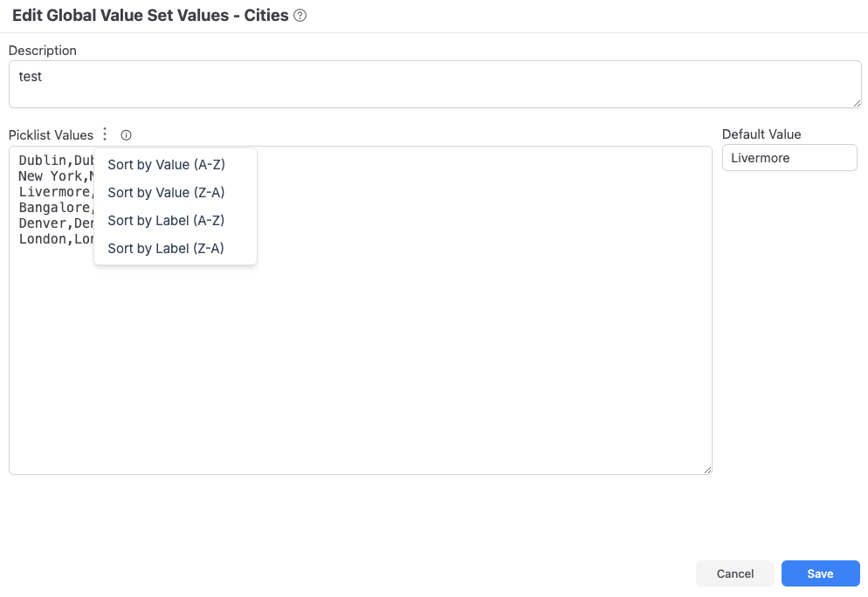Click the Default Value field showing Livermore

pos(789,158)
